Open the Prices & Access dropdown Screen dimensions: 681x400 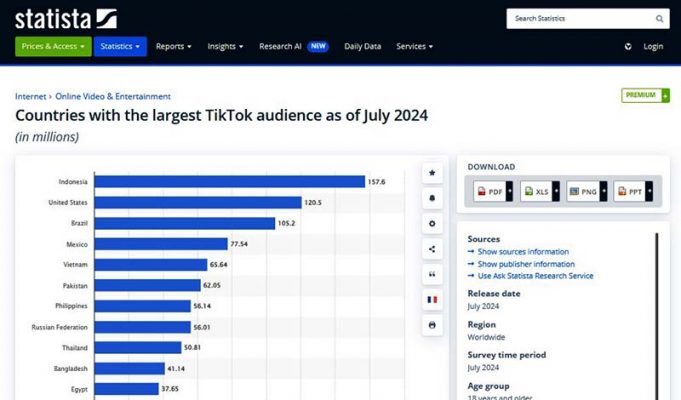click(x=53, y=46)
